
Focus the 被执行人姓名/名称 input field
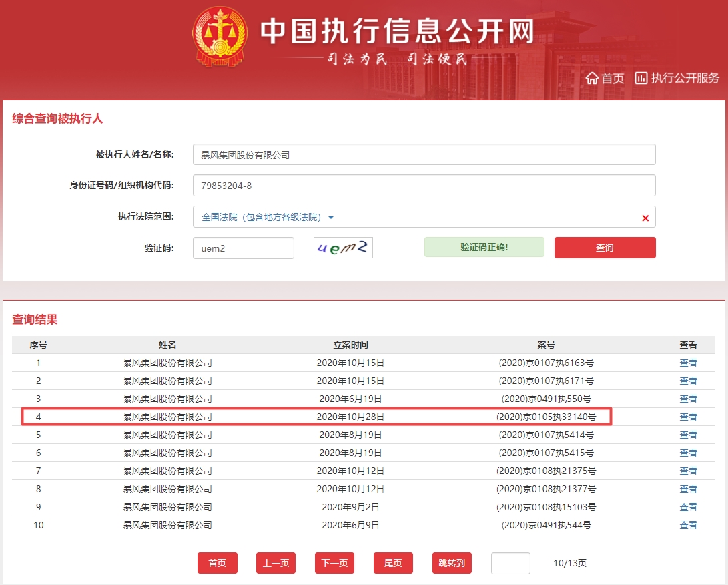click(424, 154)
